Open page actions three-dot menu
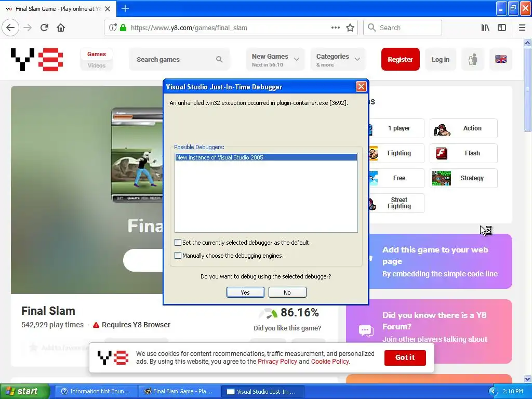Viewport: 532px width, 399px height. tap(335, 28)
